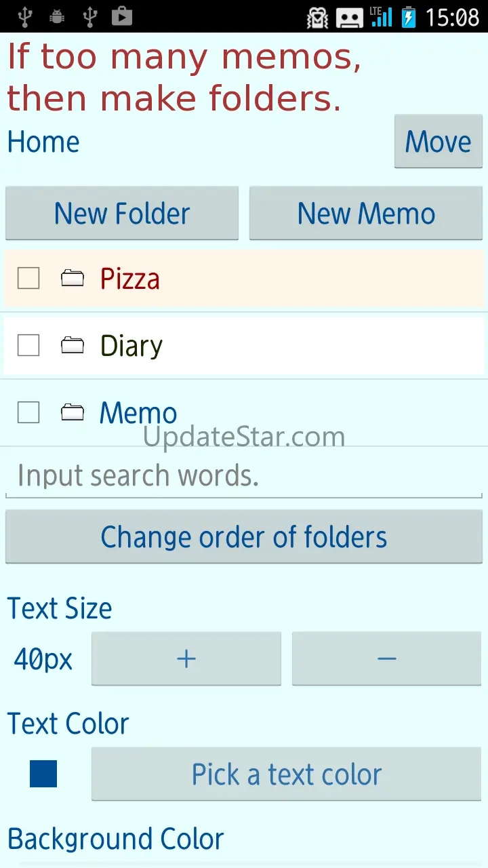
Task: Focus the search words input field
Action: tap(244, 476)
